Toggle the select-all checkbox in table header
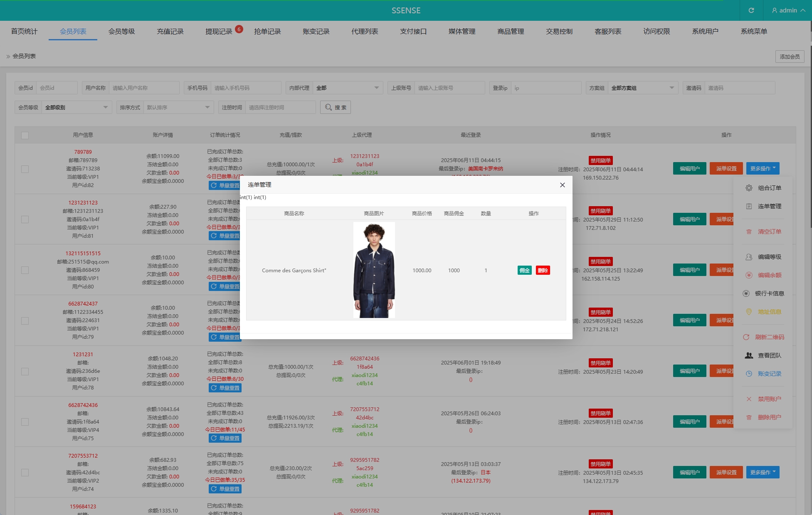This screenshot has height=515, width=812. point(25,135)
